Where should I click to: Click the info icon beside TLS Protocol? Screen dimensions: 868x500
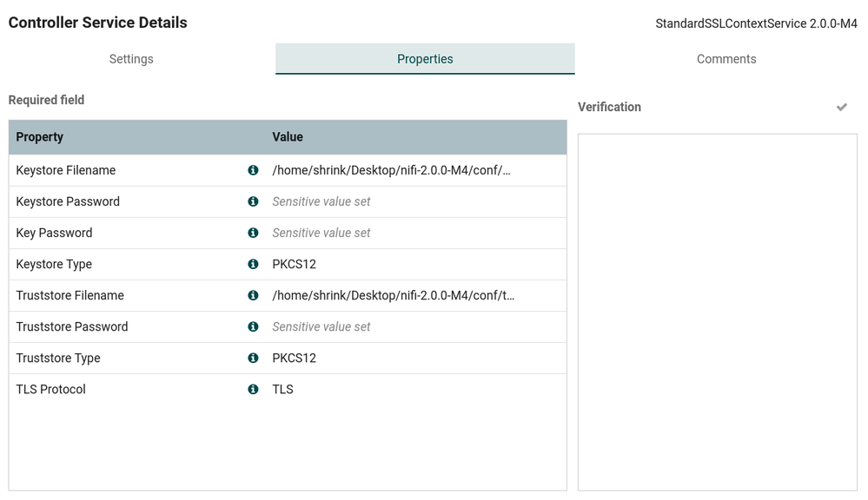pyautogui.click(x=253, y=389)
